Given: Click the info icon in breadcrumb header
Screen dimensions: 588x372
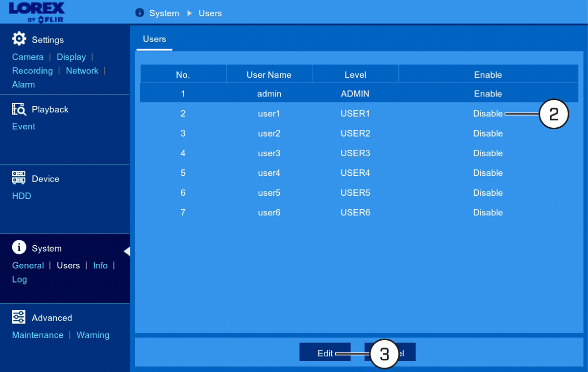Looking at the screenshot, I should [x=140, y=13].
